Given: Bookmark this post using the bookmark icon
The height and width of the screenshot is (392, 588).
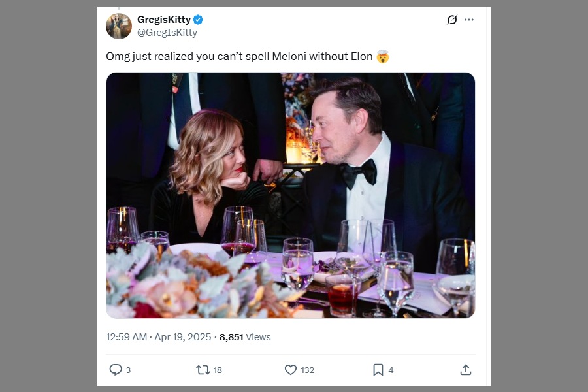Looking at the screenshot, I should [x=378, y=370].
